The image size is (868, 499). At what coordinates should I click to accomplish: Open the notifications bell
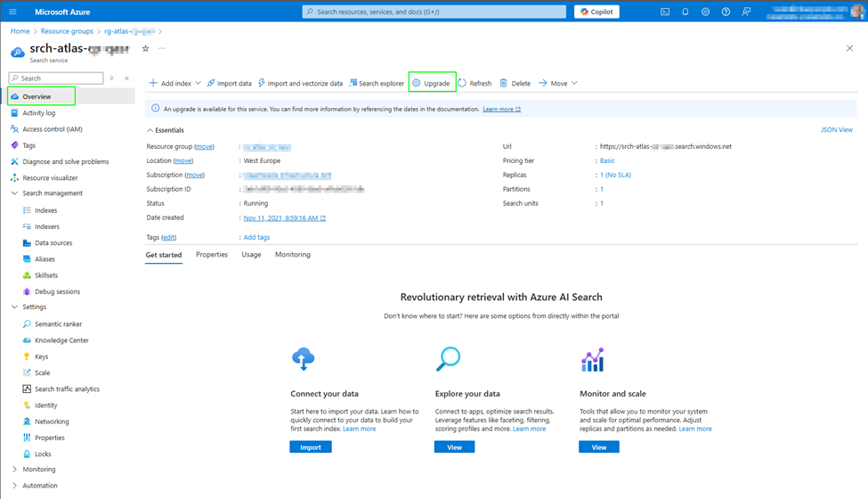(685, 12)
